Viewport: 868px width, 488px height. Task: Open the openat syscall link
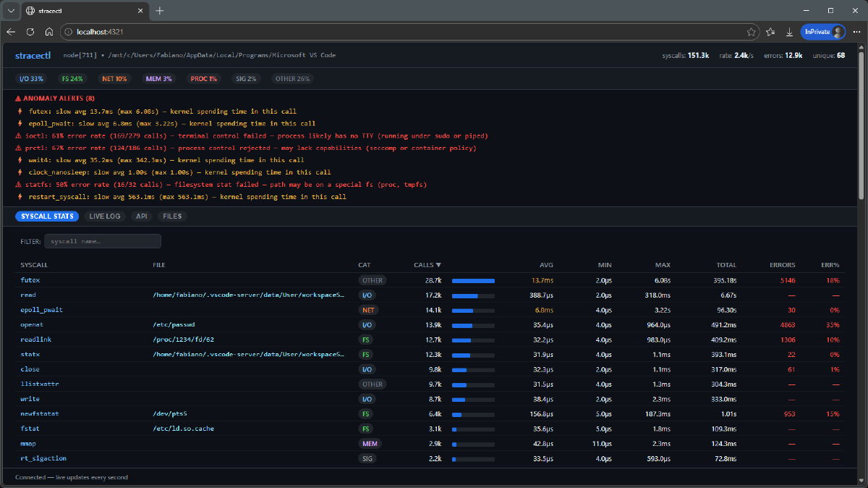click(x=32, y=324)
